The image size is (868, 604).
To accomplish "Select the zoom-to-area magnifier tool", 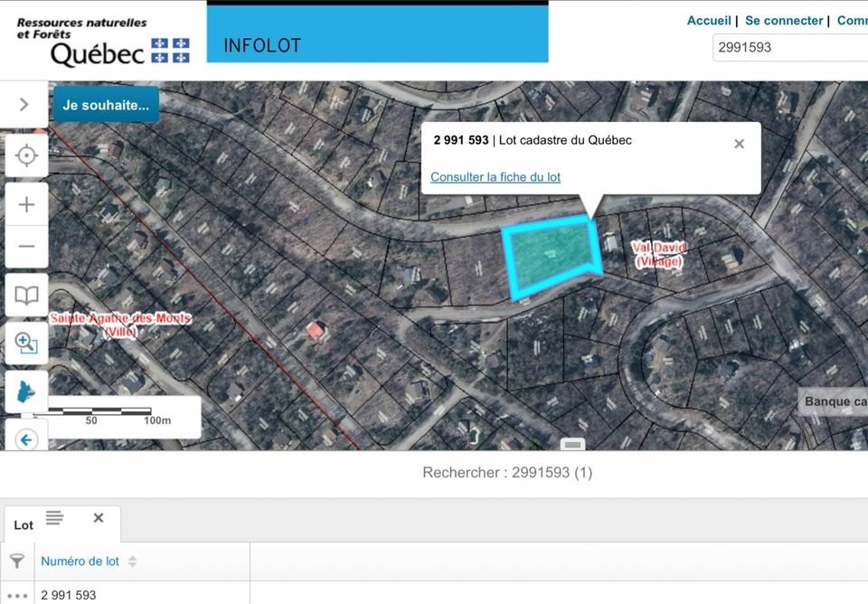I will [x=26, y=344].
